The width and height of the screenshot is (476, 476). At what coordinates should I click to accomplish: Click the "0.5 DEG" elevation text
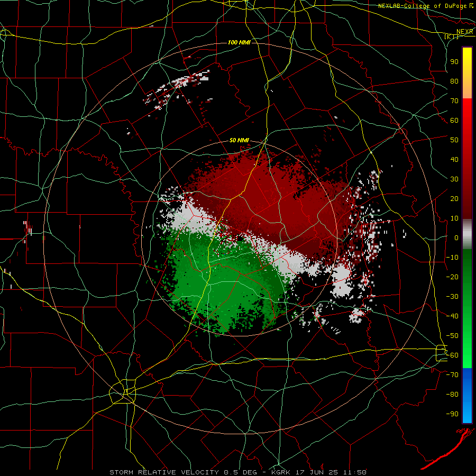click(x=240, y=472)
